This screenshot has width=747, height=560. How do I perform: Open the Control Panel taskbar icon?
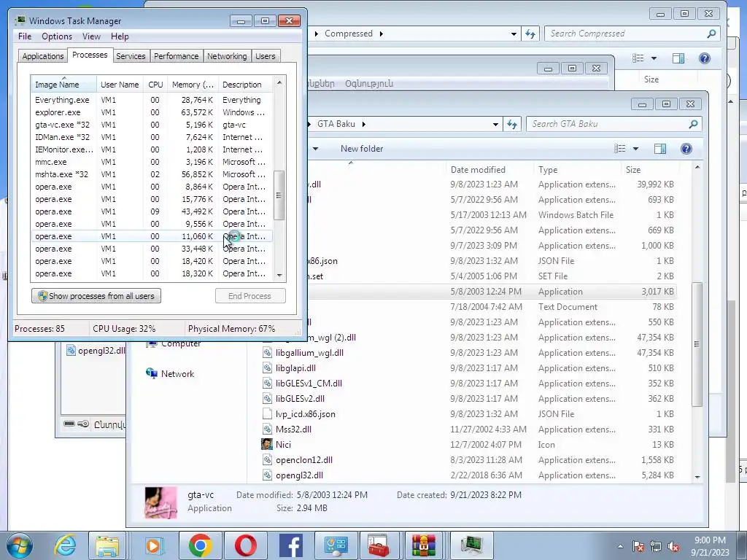[x=336, y=545]
